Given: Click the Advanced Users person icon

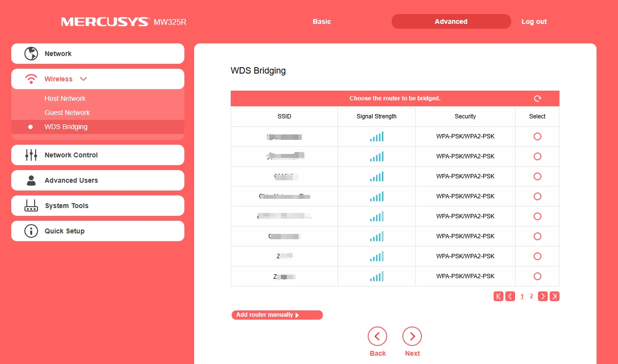Looking at the screenshot, I should 31,180.
